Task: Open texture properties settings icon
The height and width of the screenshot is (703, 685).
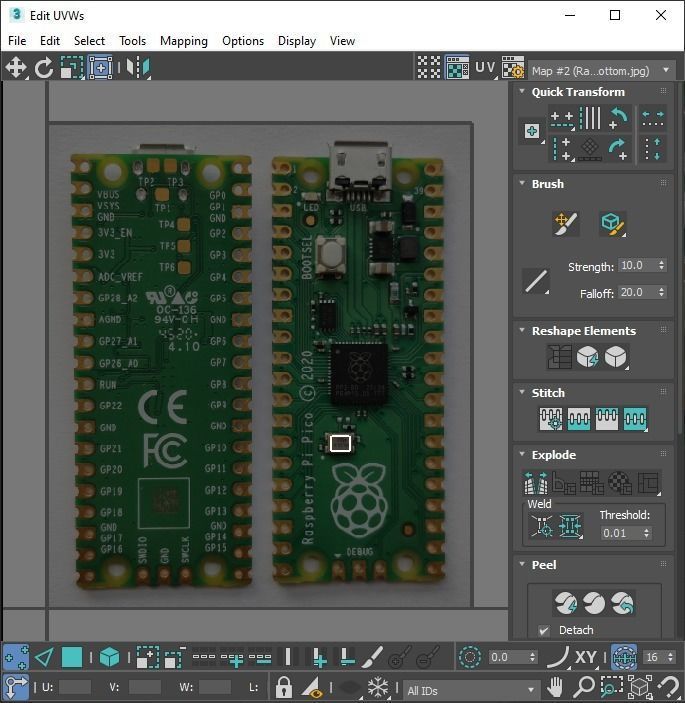Action: [x=513, y=68]
